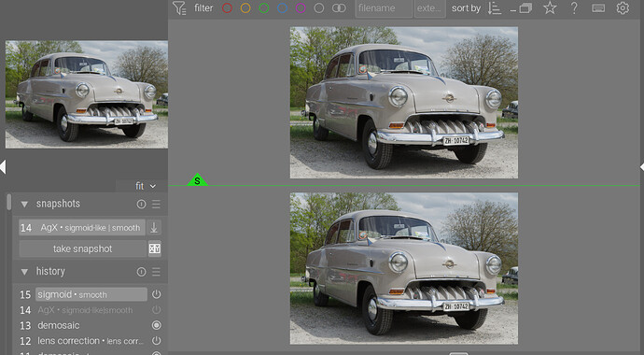The image size is (644, 355).
Task: Collapse the snapshots module triangle
Action: tap(24, 205)
